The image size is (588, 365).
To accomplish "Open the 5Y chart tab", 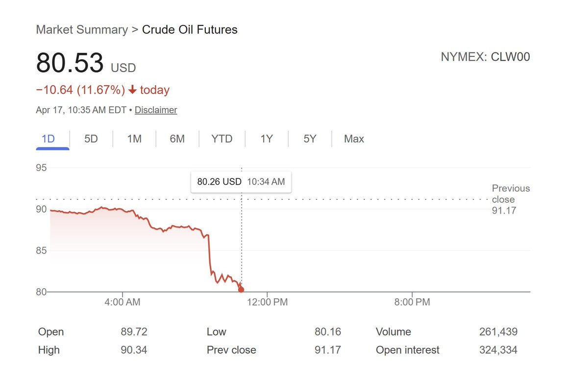I will pyautogui.click(x=310, y=139).
